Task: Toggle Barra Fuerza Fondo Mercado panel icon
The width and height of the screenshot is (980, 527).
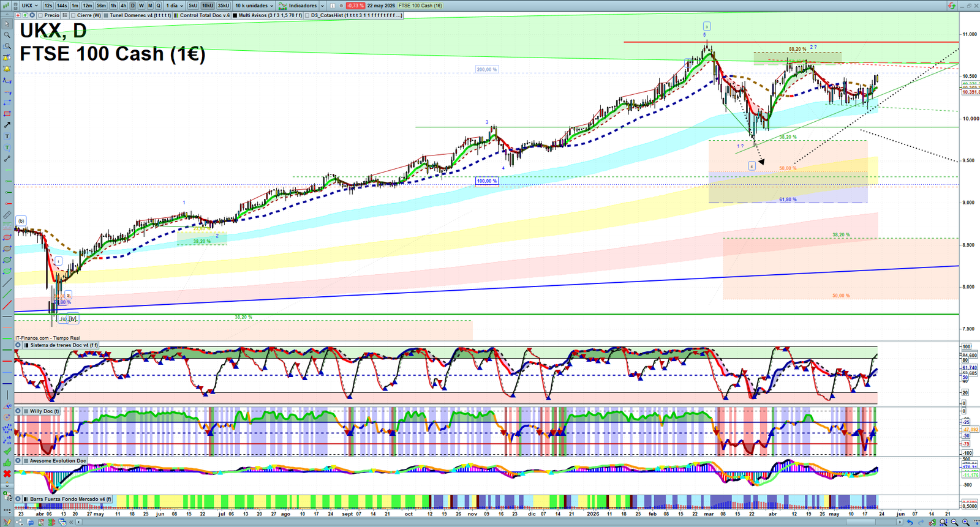Action: (26, 499)
